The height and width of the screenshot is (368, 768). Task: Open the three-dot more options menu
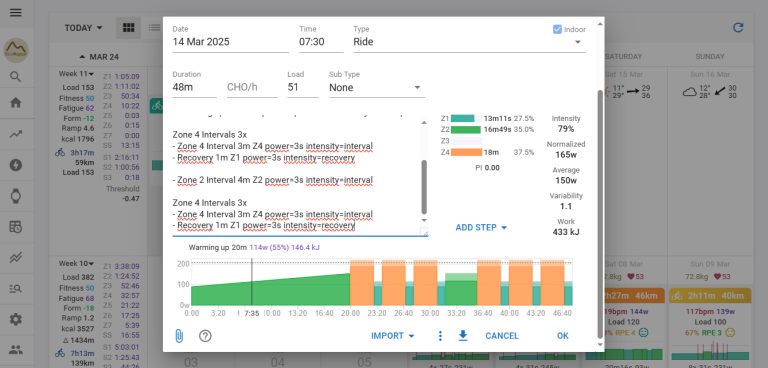pyautogui.click(x=440, y=336)
